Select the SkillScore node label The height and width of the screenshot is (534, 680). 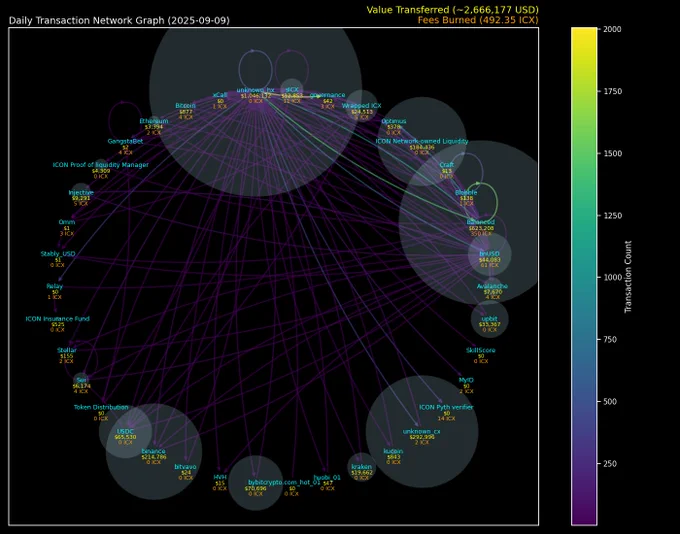click(481, 350)
